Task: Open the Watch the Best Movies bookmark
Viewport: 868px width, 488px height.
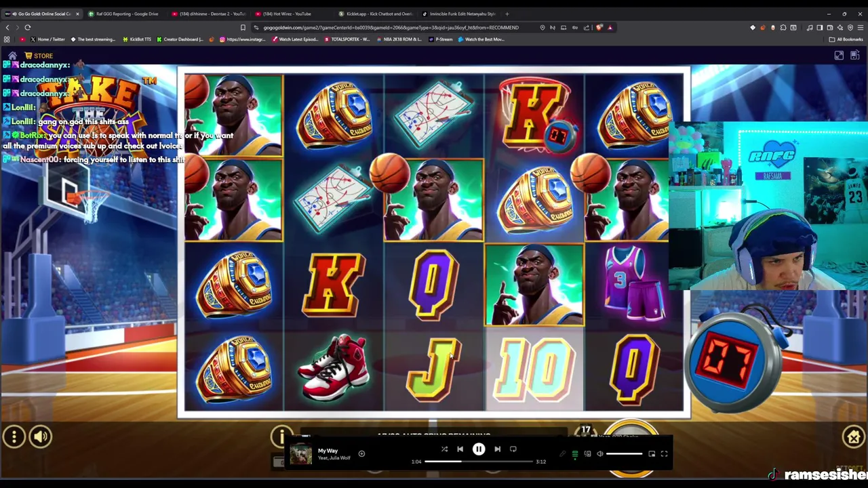Action: pyautogui.click(x=481, y=39)
